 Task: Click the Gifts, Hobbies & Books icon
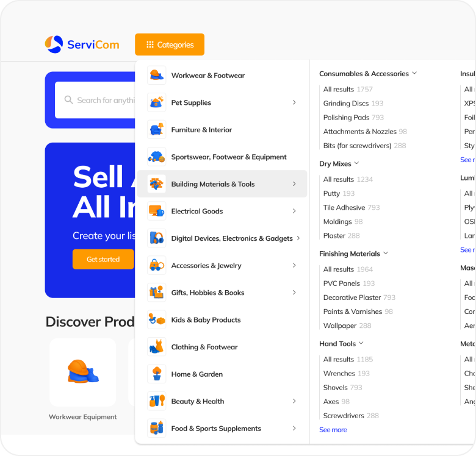157,293
